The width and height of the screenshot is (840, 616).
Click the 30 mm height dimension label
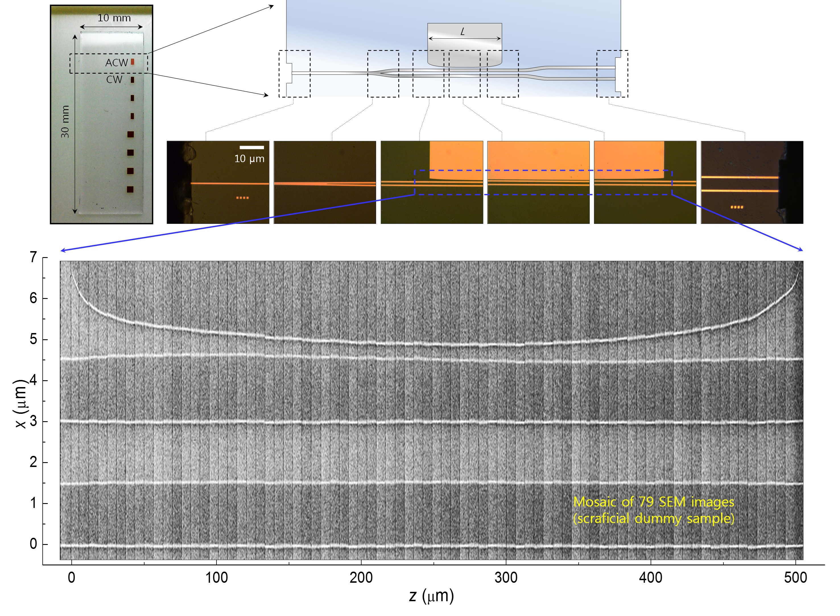(x=65, y=121)
